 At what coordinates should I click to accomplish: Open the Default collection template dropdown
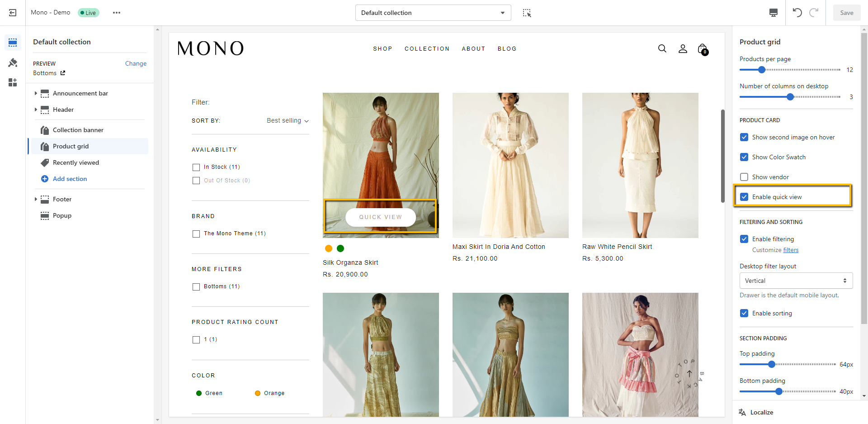(433, 13)
